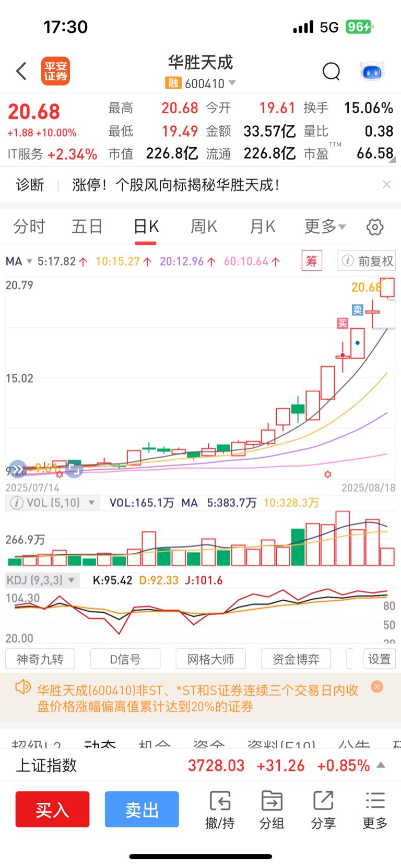Switch to the 周K tab
Viewport: 401px width, 868px height.
click(x=204, y=227)
